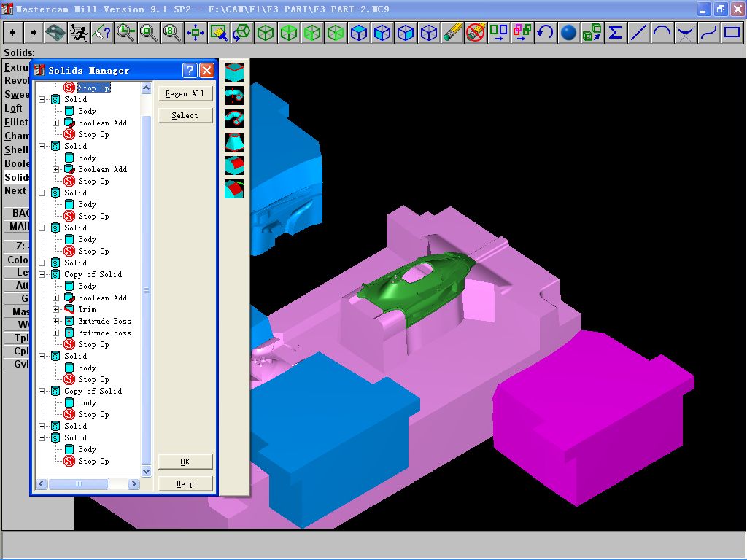Click the Revolve solid icon beside Solids Manager

(234, 96)
